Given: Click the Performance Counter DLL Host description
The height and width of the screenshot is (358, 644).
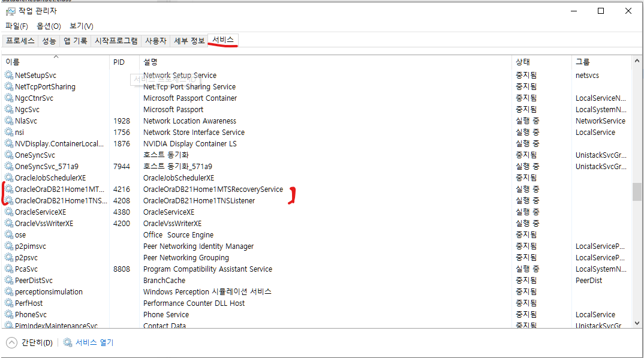Looking at the screenshot, I should (x=194, y=303).
